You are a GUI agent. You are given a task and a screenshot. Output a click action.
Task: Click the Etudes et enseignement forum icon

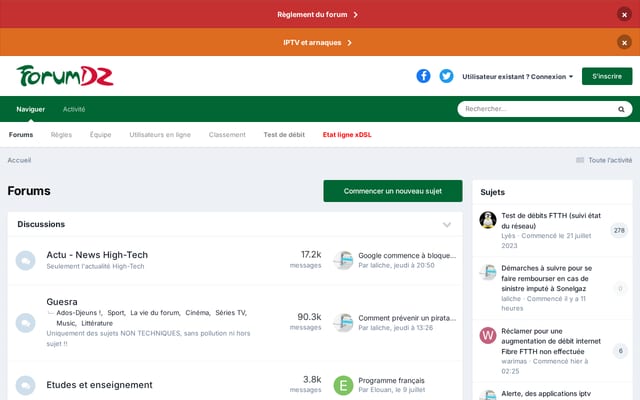[25, 385]
